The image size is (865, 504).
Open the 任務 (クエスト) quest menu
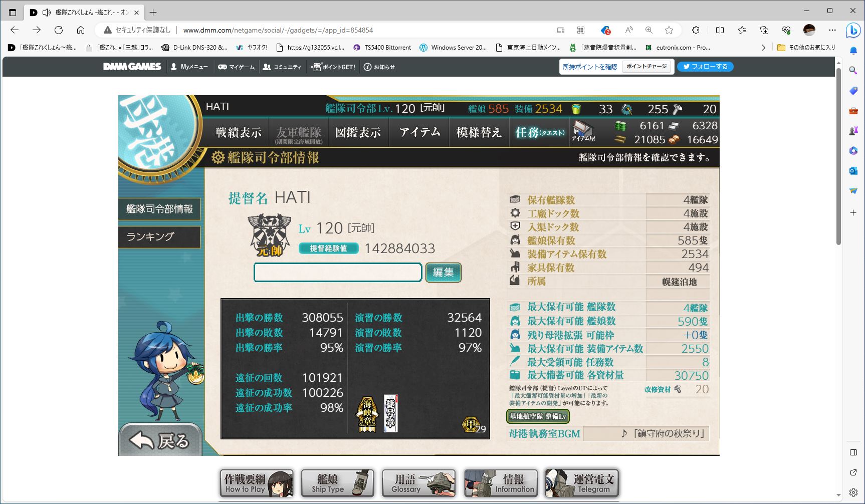click(540, 132)
